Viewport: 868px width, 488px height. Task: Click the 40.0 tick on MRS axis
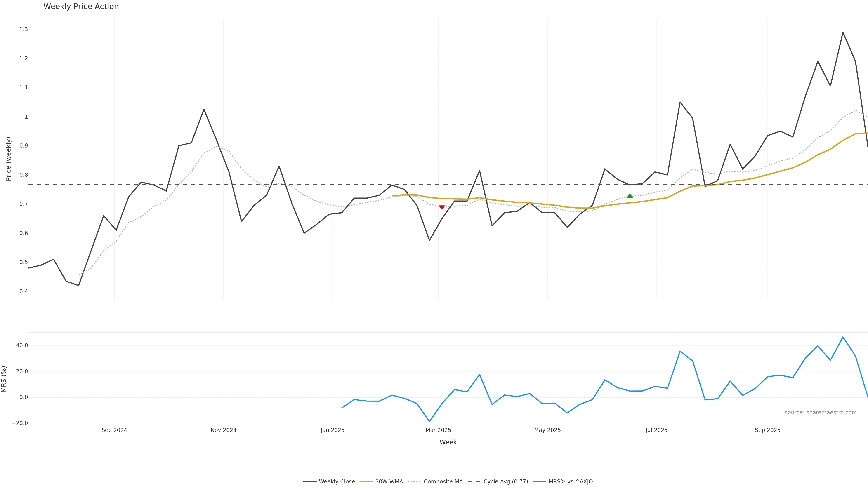pyautogui.click(x=22, y=345)
